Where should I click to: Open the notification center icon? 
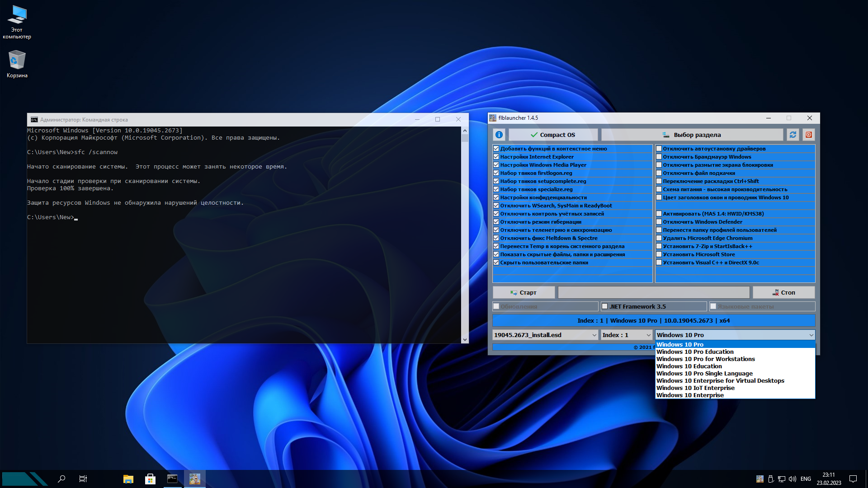point(853,479)
